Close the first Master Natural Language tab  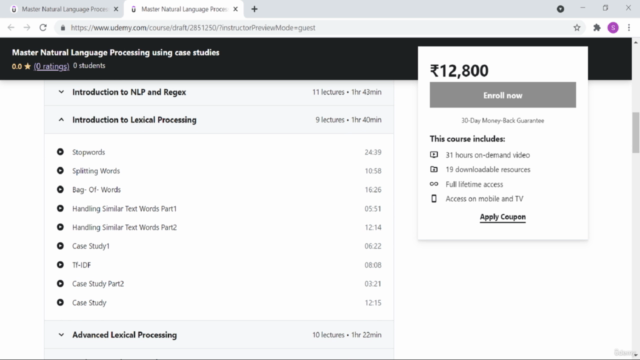pyautogui.click(x=116, y=9)
